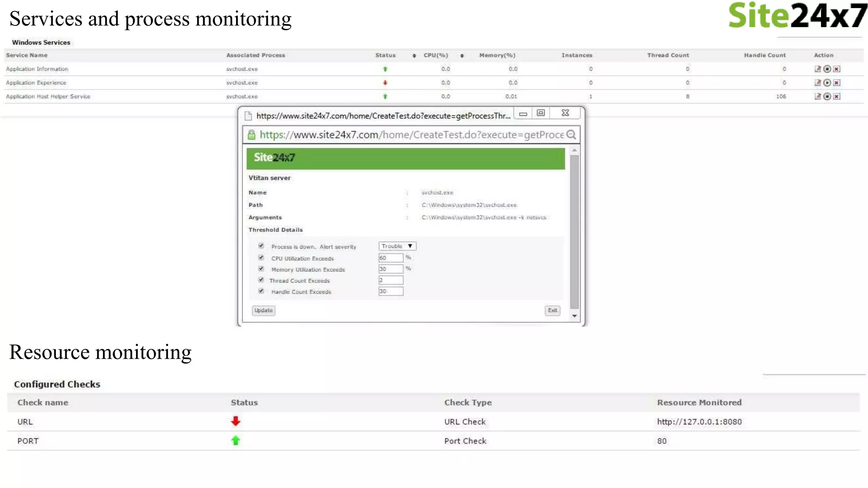Toggle the CPU Utilization Exceeds checkbox
Screen dimensions: 868x488
pyautogui.click(x=261, y=258)
